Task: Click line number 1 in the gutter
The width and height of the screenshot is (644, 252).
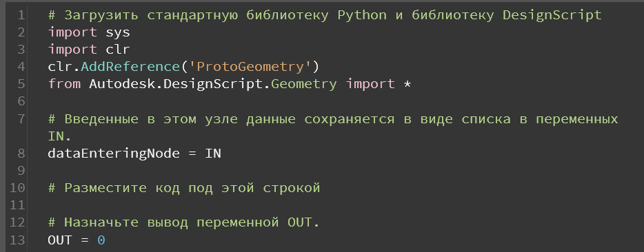Action: pyautogui.click(x=21, y=15)
